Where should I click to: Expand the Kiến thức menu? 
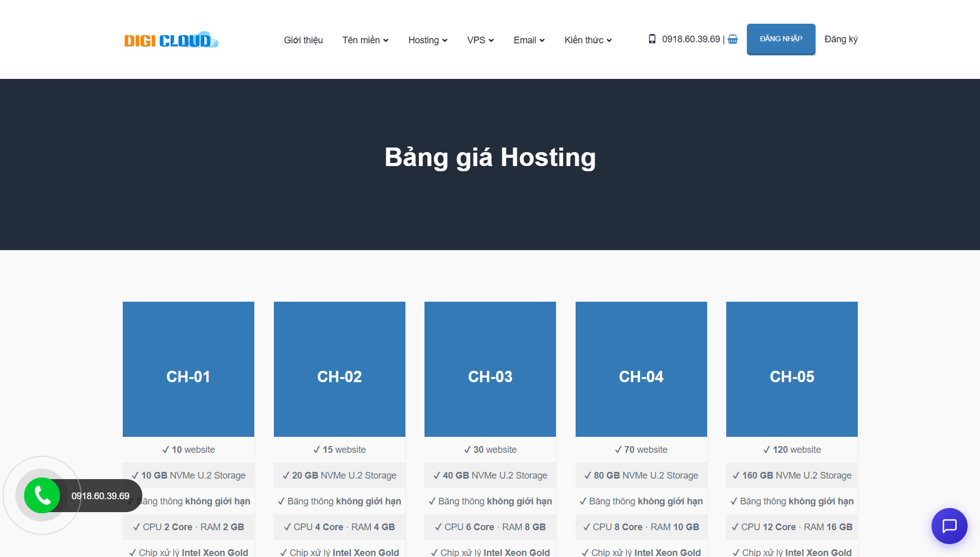[588, 40]
